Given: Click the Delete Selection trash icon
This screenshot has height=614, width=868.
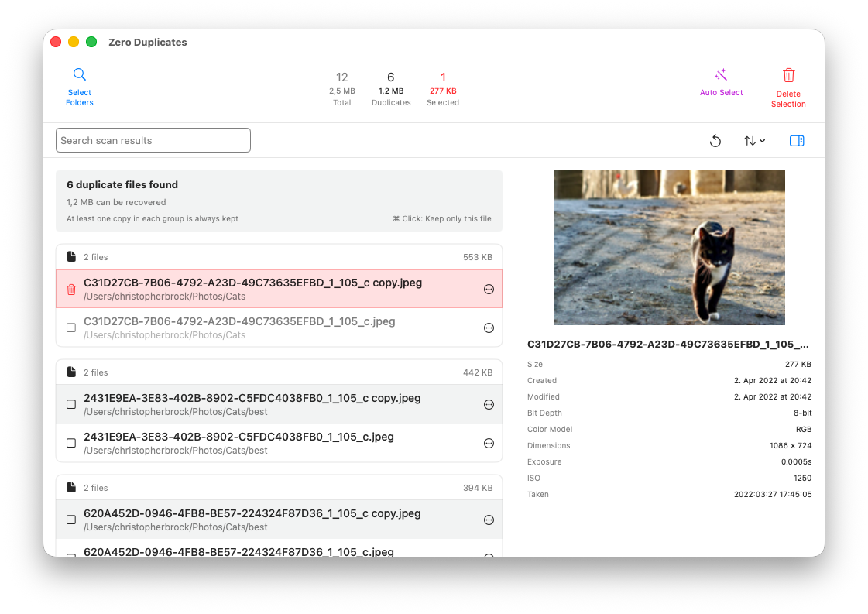Looking at the screenshot, I should tap(788, 76).
